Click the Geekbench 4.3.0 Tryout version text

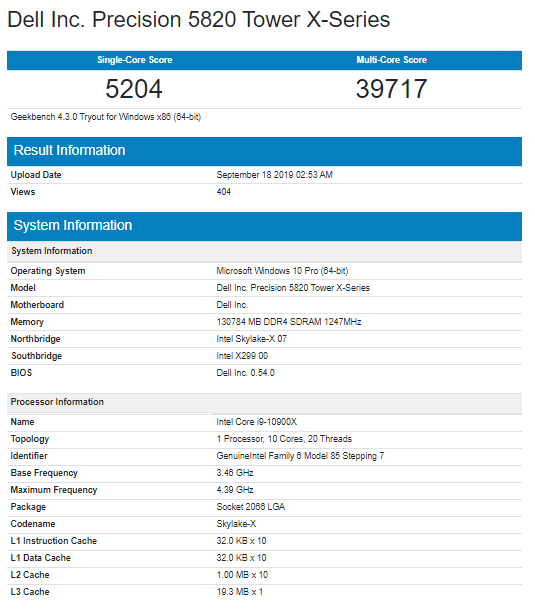coord(105,117)
